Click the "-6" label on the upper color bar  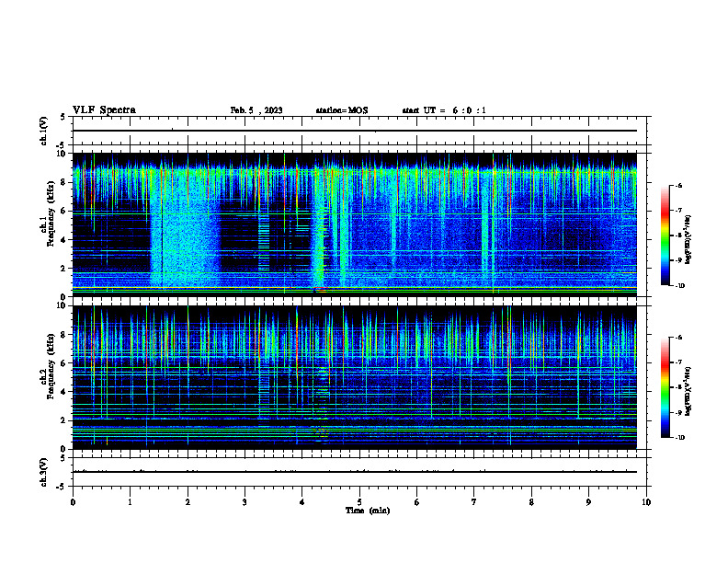(677, 185)
